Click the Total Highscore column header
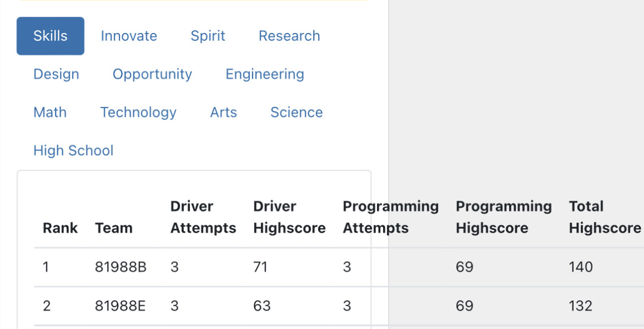Viewport: 644px width, 329px height. (x=605, y=217)
